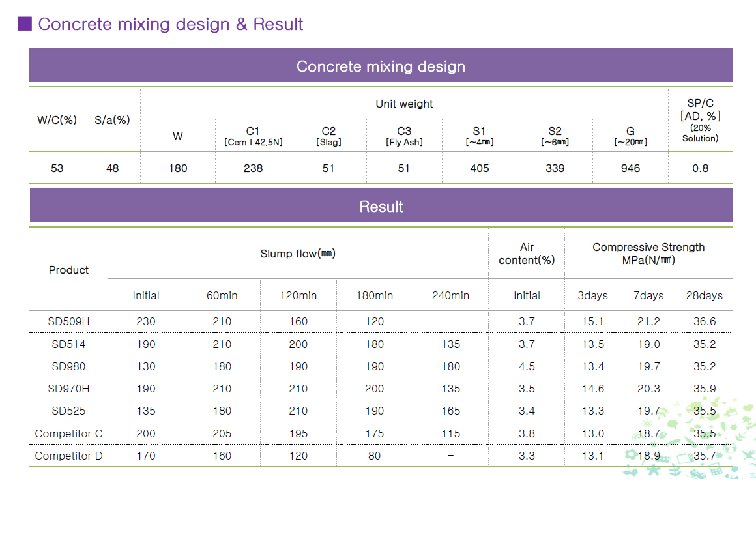Click the 'SP/C [AD, %]' header
This screenshot has height=558, width=756.
click(x=700, y=120)
